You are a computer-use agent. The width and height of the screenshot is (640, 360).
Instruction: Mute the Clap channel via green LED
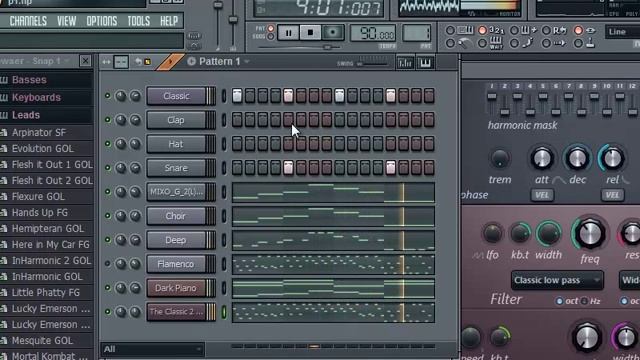pos(107,120)
